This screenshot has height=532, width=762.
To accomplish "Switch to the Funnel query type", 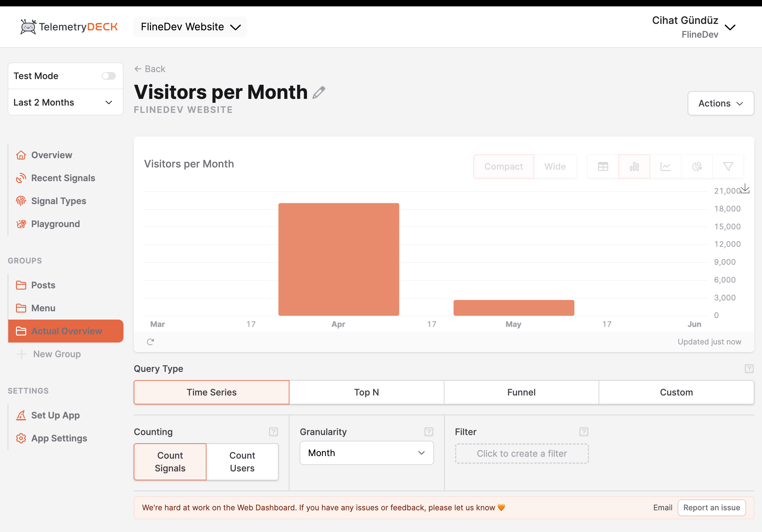I will 521,392.
